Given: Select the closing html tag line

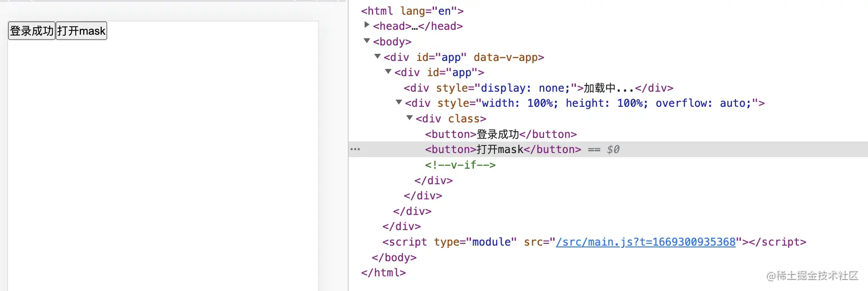Looking at the screenshot, I should [x=383, y=273].
